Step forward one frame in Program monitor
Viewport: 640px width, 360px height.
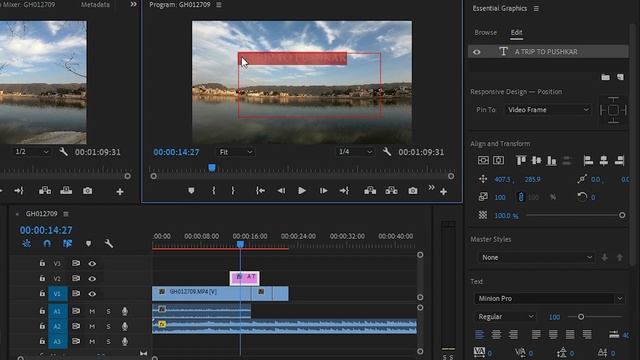323,191
